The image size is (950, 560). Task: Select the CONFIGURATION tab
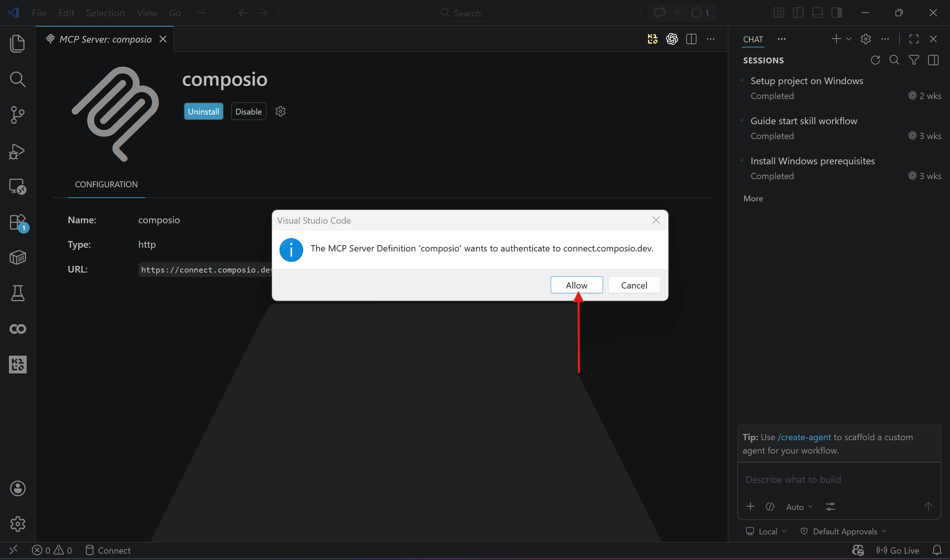click(106, 185)
